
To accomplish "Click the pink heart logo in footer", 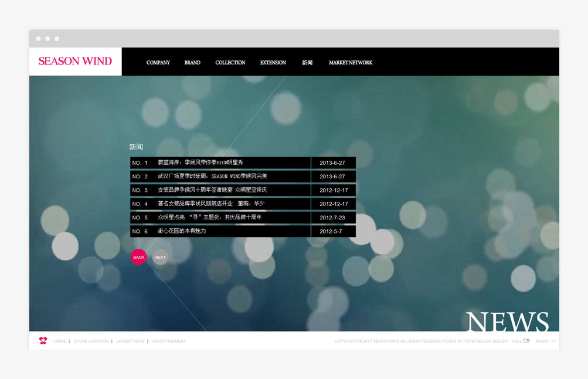I will click(43, 341).
